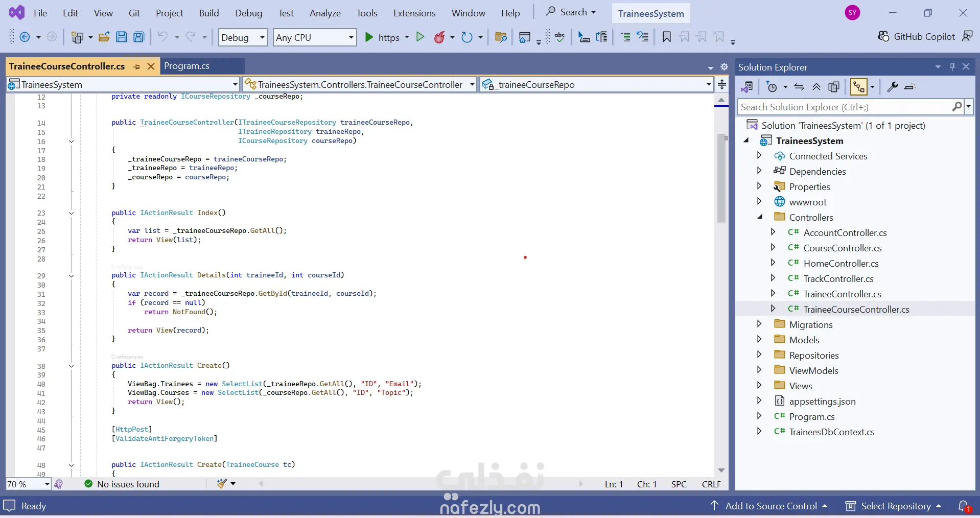Image resolution: width=980 pixels, height=518 pixels.
Task: Click Collapse All icon in Solution Explorer
Action: tap(816, 87)
